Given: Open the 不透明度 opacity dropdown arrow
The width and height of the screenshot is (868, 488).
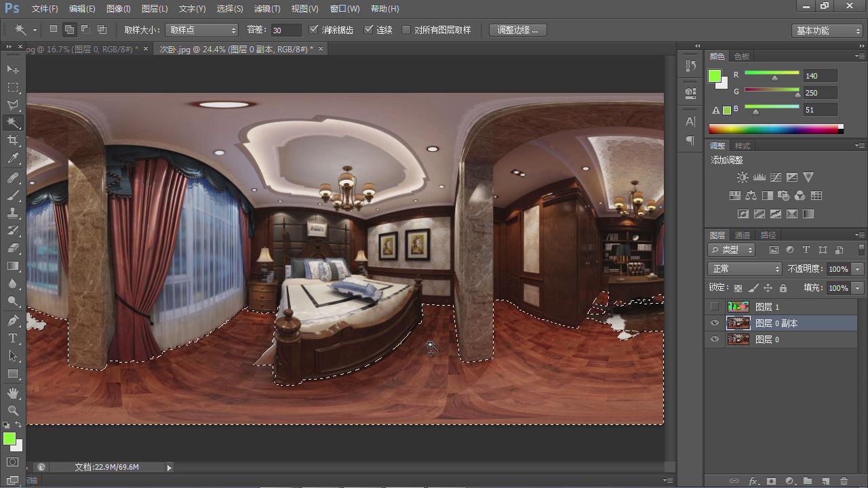Looking at the screenshot, I should coord(858,269).
